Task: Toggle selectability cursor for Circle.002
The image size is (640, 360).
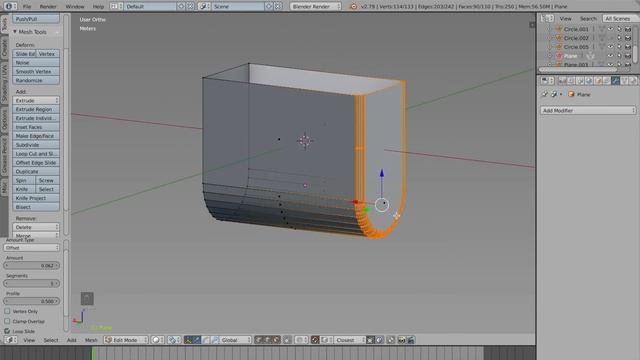Action: [x=619, y=38]
